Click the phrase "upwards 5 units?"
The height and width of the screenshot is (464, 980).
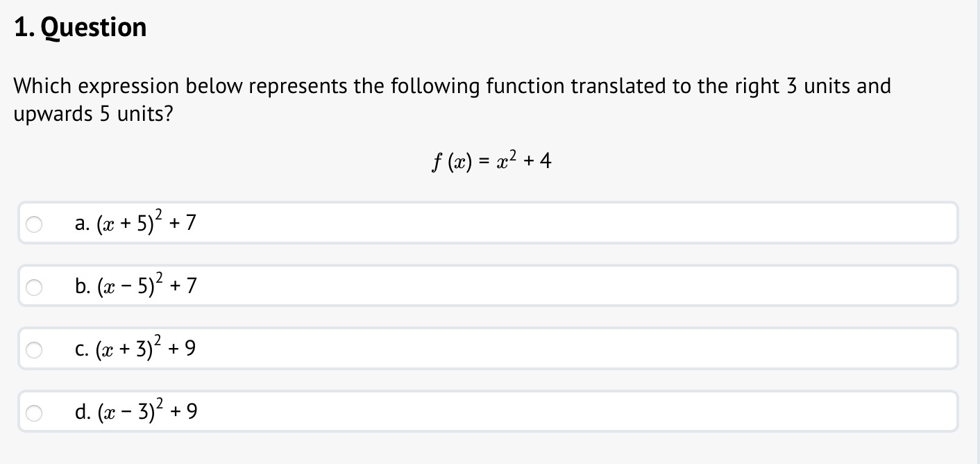coord(94,115)
